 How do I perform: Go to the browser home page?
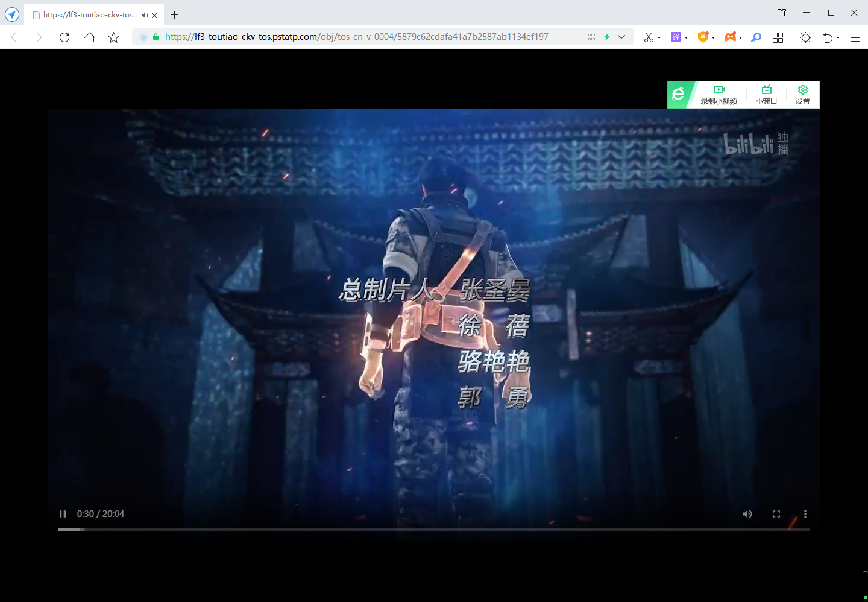point(90,37)
